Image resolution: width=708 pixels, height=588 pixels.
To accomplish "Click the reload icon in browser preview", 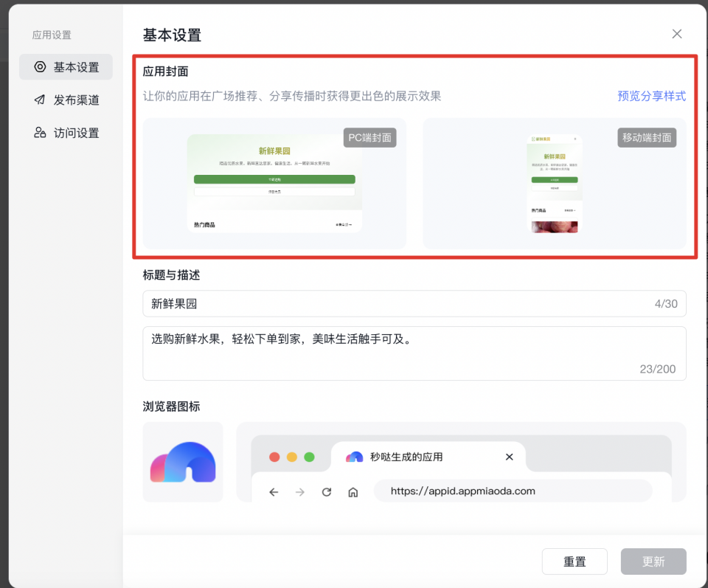I will point(327,491).
